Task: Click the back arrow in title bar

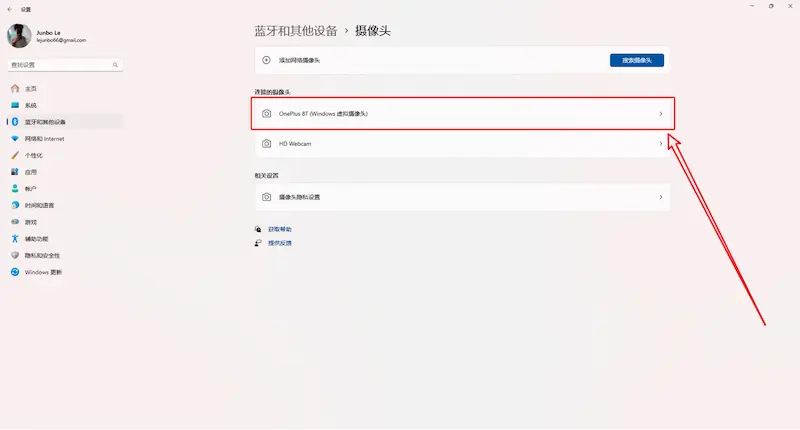Action: tap(9, 7)
